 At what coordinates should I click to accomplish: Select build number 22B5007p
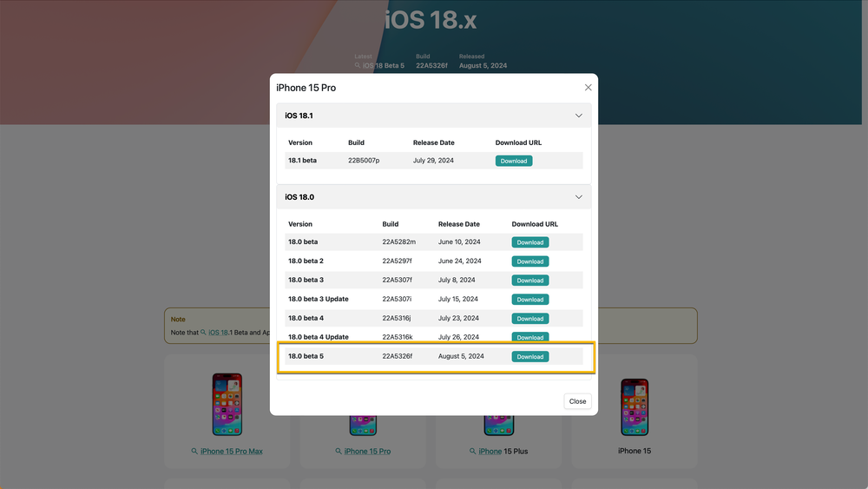364,161
